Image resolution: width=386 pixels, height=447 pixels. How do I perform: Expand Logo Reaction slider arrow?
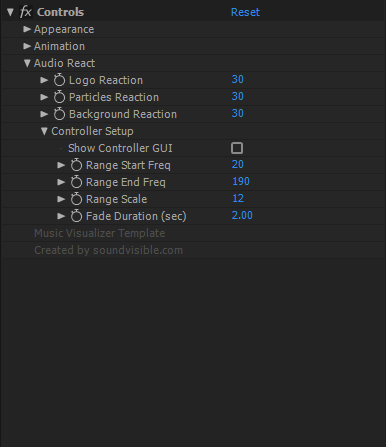[44, 80]
